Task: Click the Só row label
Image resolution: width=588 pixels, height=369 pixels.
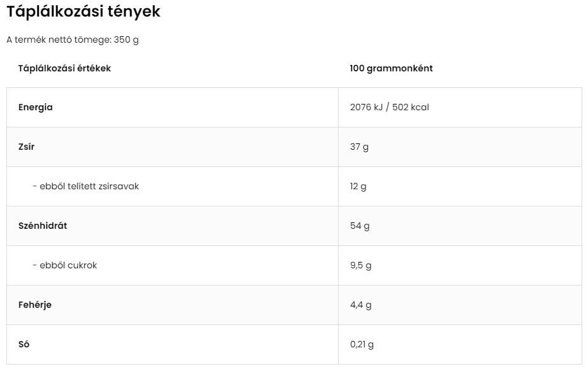Action: tap(24, 344)
